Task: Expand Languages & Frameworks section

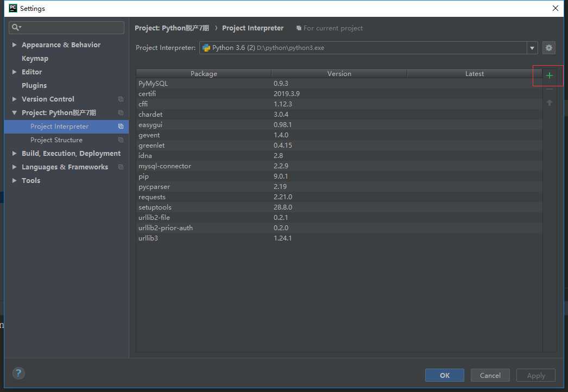Action: coord(14,167)
